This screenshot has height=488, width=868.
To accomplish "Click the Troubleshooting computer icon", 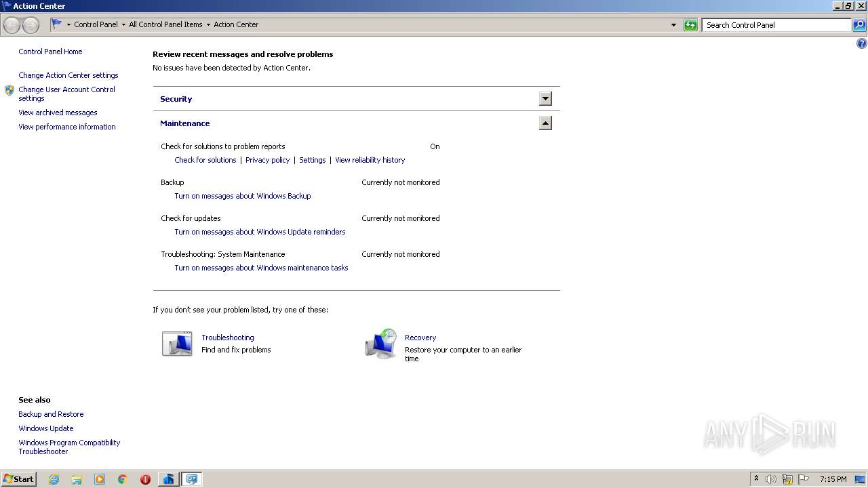I will [x=177, y=344].
